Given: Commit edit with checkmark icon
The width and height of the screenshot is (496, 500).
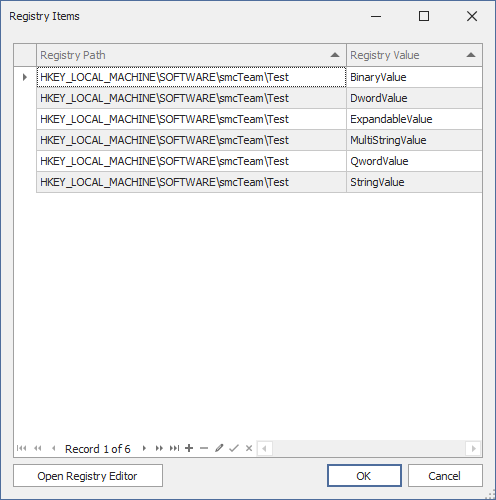Looking at the screenshot, I should point(234,448).
